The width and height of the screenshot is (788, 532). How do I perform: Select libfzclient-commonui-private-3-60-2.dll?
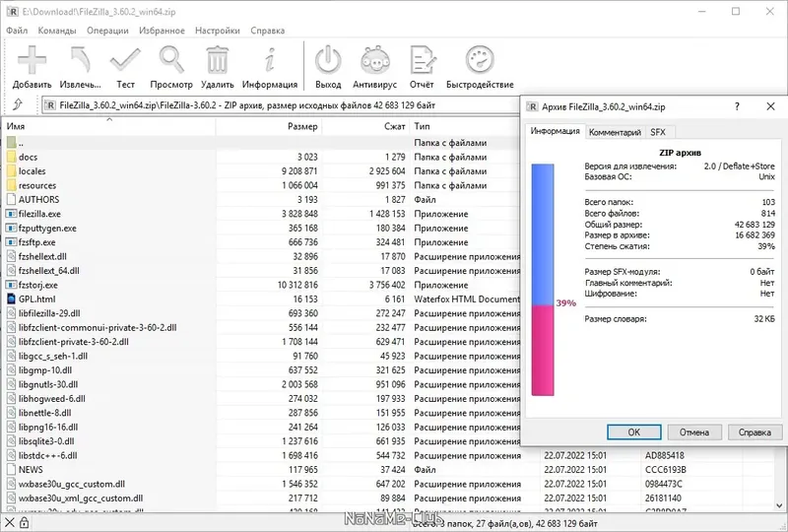[x=98, y=327]
